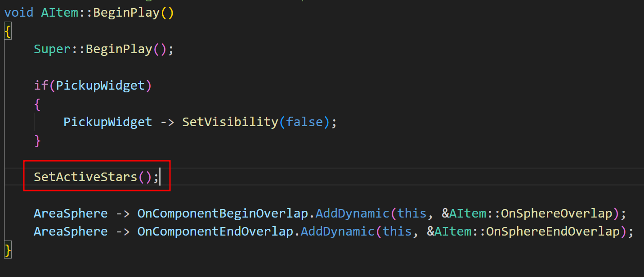This screenshot has width=644, height=277.
Task: Click 'BeginPlay' in the Super call
Action: [119, 49]
